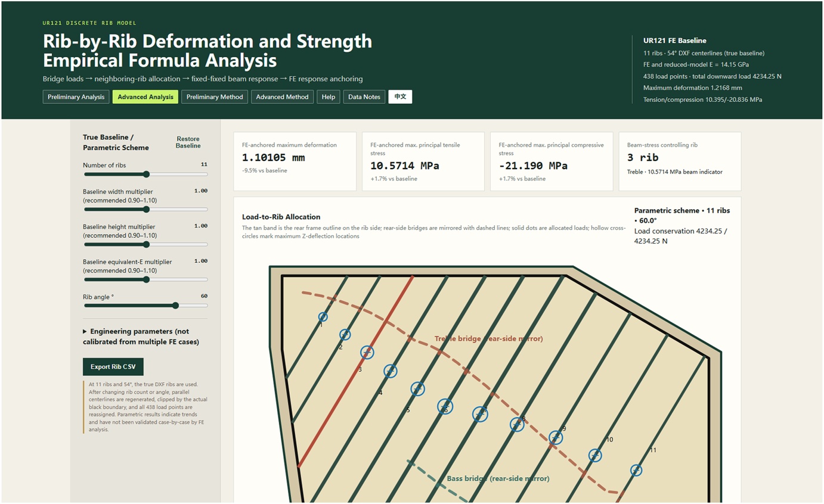
Task: Click the cross-circle marker on rib 7
Action: tap(480, 414)
